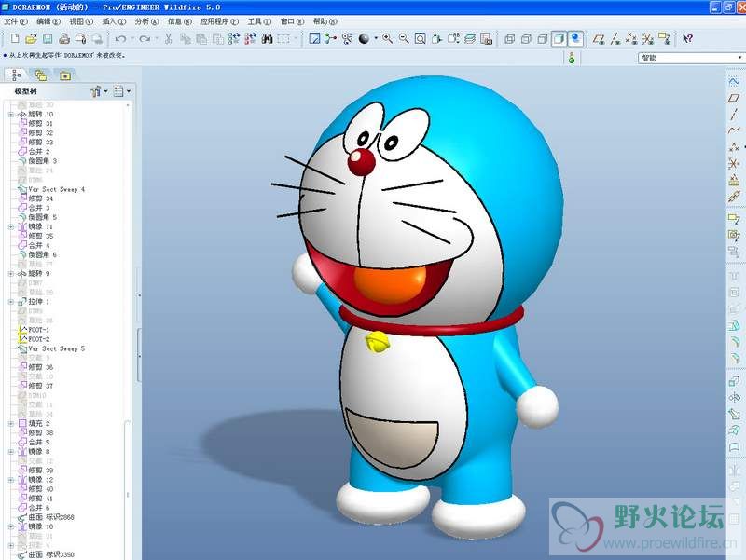
Task: Toggle Enhanced Realism display
Action: (575, 39)
